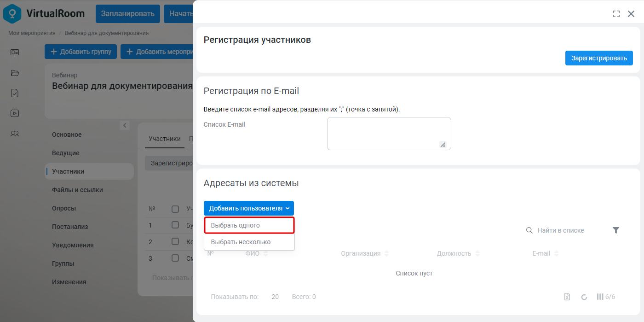
Task: Click the Добавить группу button
Action: coord(81,52)
